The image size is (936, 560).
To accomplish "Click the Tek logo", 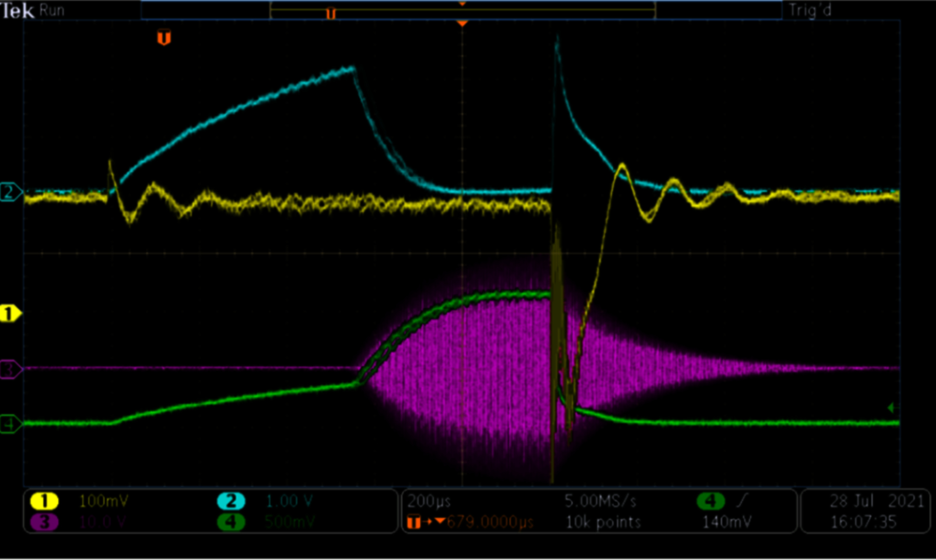I will (17, 10).
